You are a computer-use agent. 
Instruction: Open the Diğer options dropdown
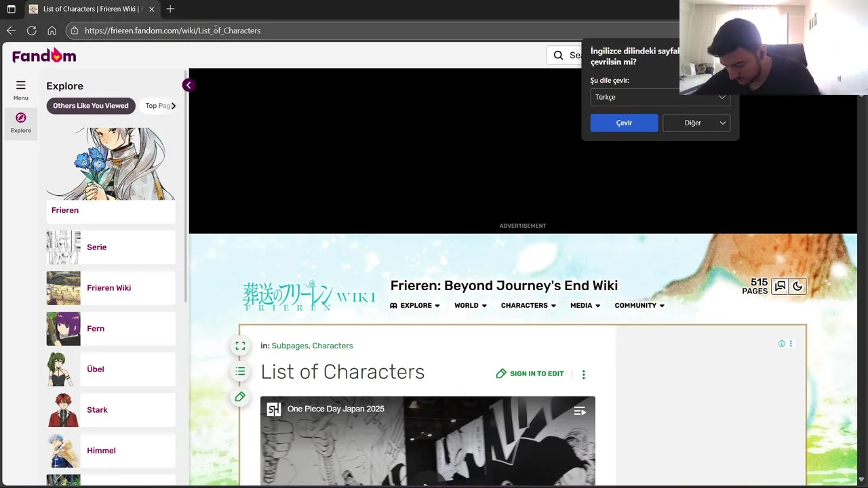click(696, 123)
